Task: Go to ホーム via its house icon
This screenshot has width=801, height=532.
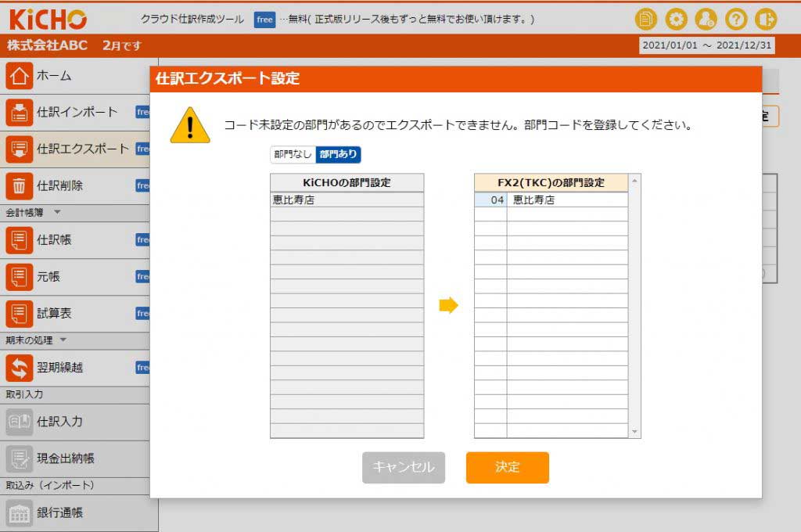Action: (20, 76)
